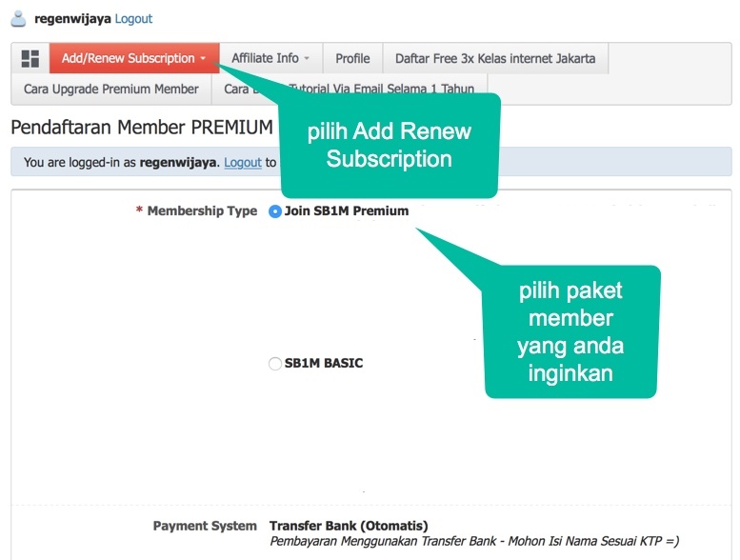
Task: Click the regenwijaya username at top
Action: tap(72, 18)
